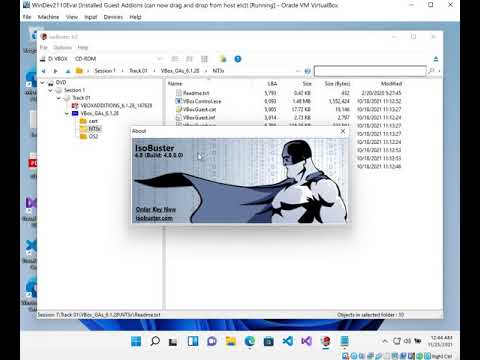Click the eject drive icon
This screenshot has width=480, height=360.
436,59
